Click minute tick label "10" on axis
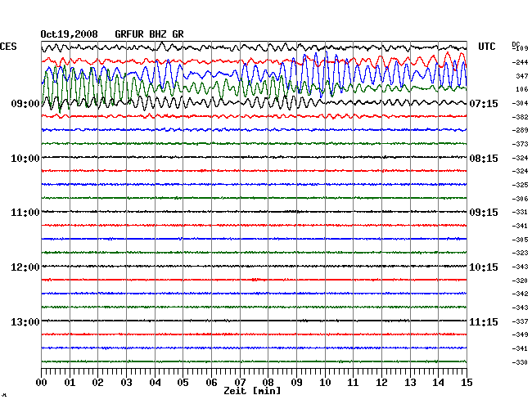The width and height of the screenshot is (532, 404). (x=325, y=383)
